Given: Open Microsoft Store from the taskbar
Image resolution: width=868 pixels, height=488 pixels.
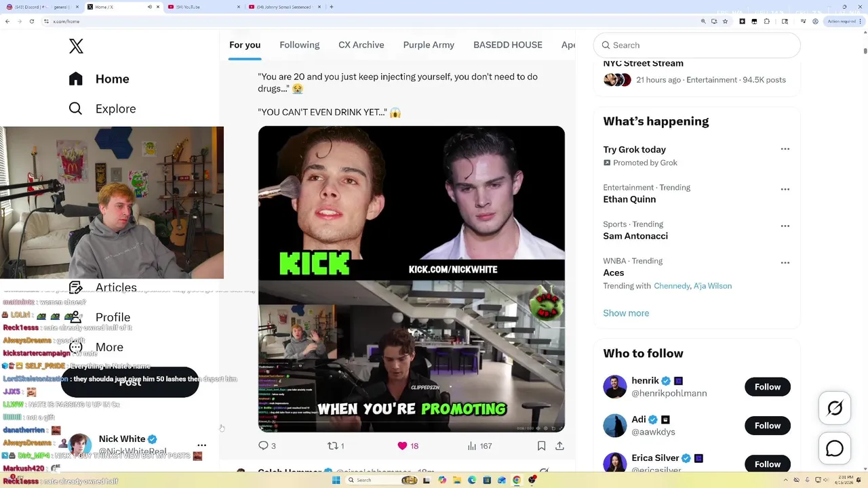Looking at the screenshot, I should [x=487, y=480].
